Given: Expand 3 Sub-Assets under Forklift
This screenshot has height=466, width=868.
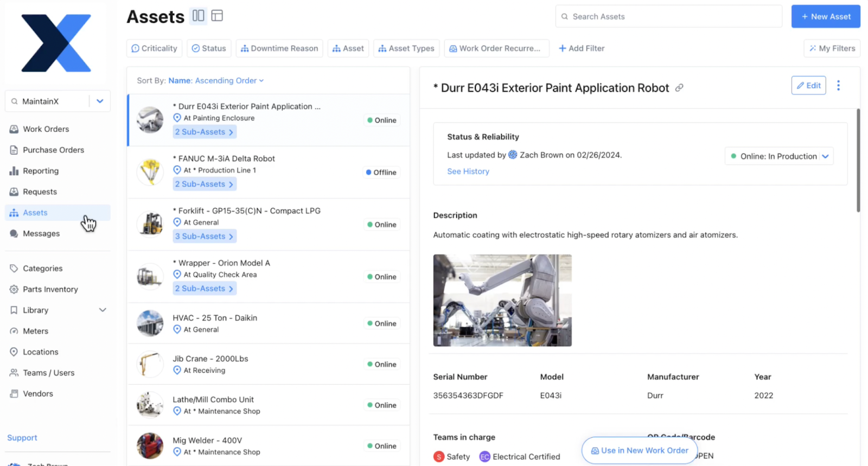Looking at the screenshot, I should click(204, 236).
